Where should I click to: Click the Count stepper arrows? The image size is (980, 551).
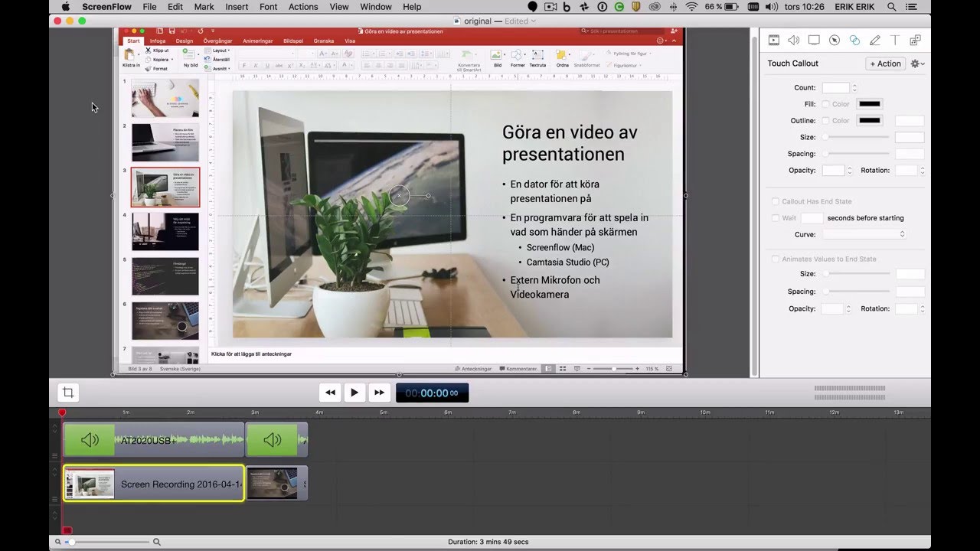click(x=854, y=88)
